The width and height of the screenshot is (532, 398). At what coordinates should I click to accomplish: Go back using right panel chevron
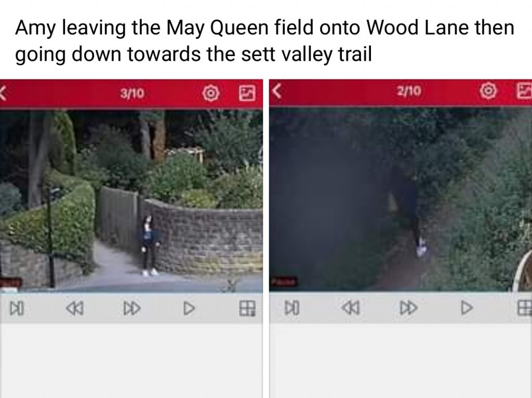pyautogui.click(x=277, y=91)
